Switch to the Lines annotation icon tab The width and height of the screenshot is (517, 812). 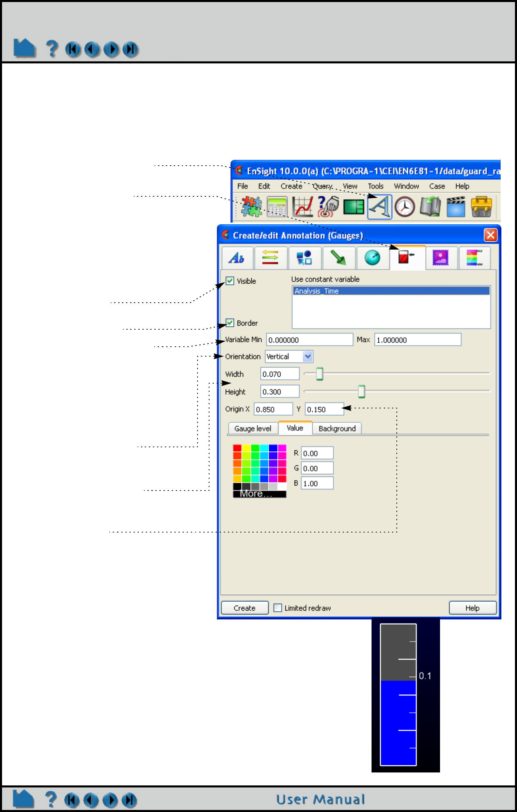(270, 258)
